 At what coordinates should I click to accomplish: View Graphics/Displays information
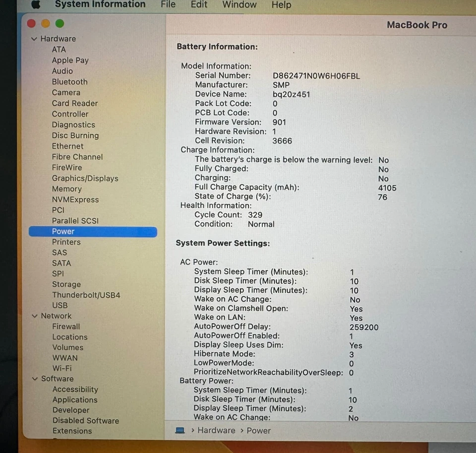tap(85, 178)
